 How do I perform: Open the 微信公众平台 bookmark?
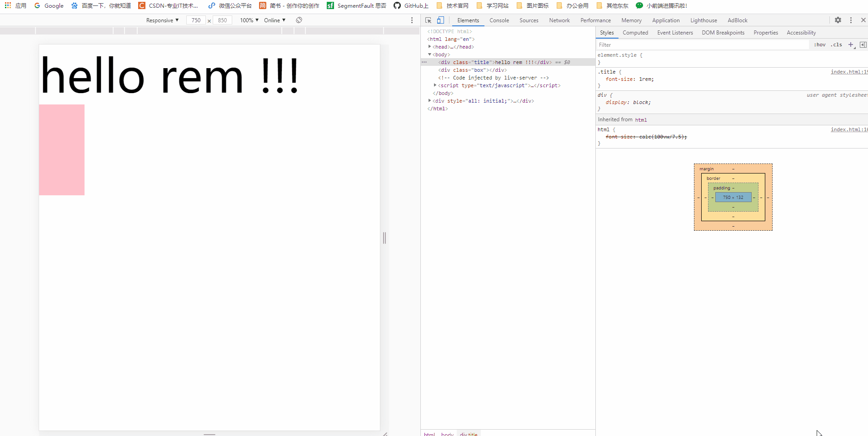coord(230,5)
